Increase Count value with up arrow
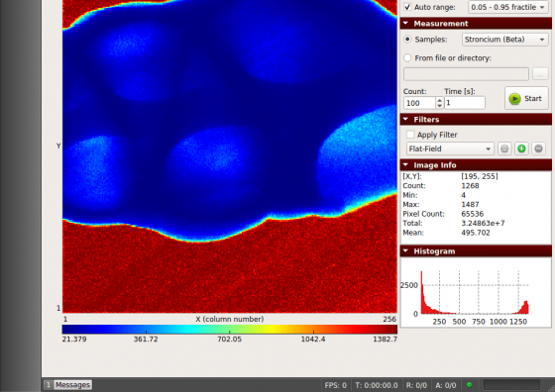This screenshot has height=392, width=555. [439, 100]
